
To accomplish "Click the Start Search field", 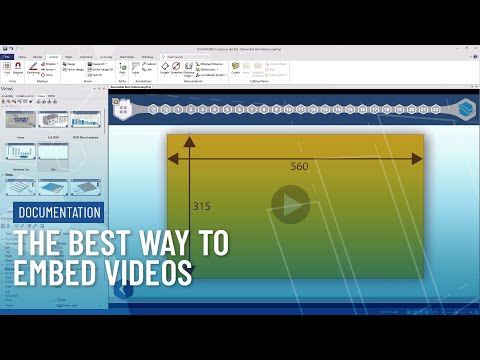I will (185, 57).
